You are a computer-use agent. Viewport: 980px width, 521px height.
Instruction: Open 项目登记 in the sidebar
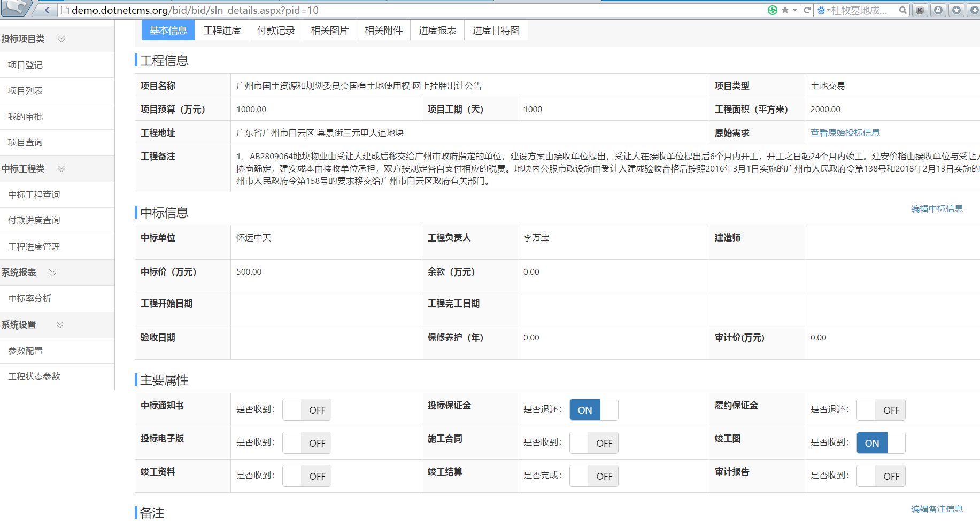(x=26, y=65)
